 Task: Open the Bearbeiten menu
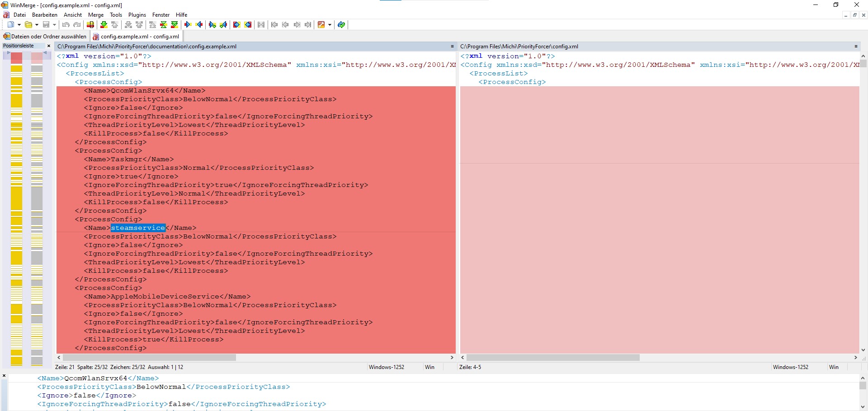tap(45, 15)
